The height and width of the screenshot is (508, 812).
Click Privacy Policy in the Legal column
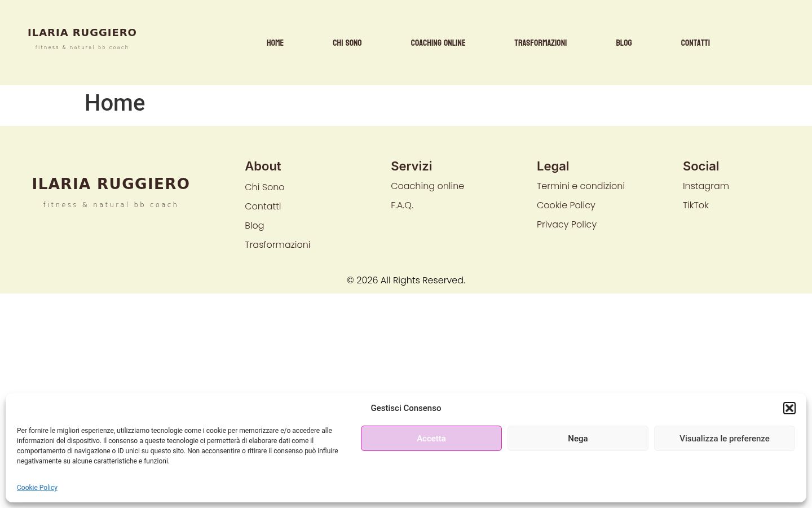(x=567, y=225)
